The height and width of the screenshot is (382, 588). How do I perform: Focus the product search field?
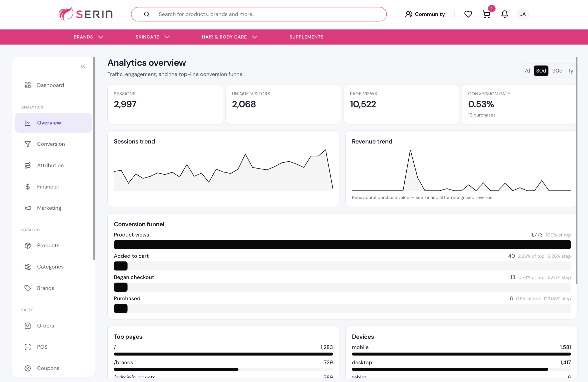click(x=259, y=14)
